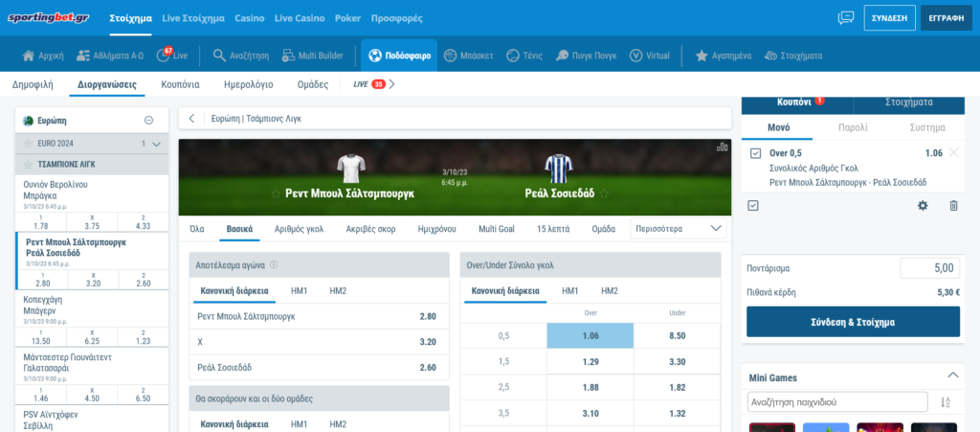Image resolution: width=980 pixels, height=432 pixels.
Task: Open Ουνιόν Βερολίνου Μπράγκα match
Action: [x=56, y=190]
